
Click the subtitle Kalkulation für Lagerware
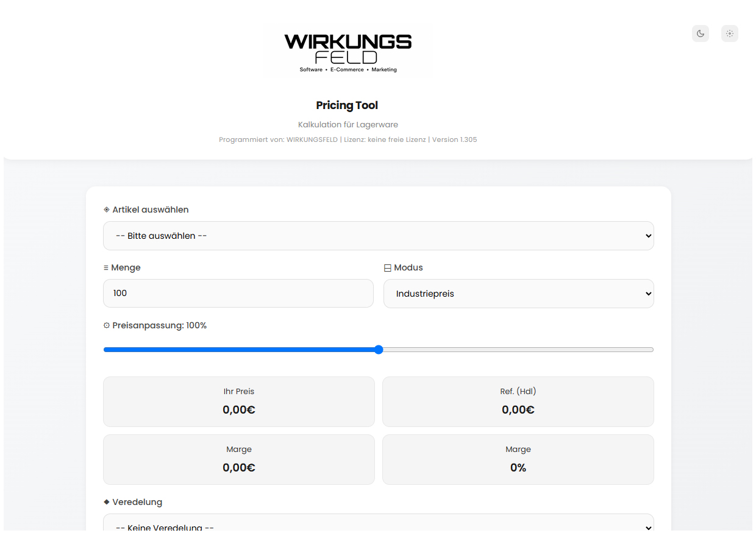(x=348, y=125)
